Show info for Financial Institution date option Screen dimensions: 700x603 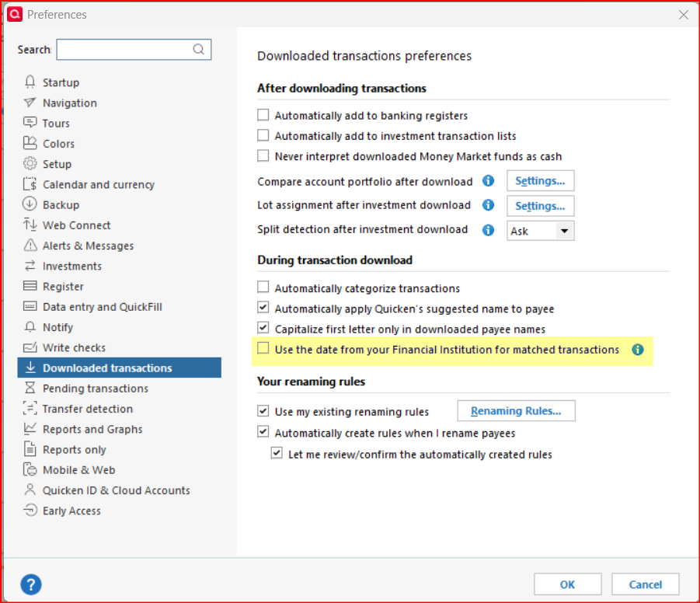(x=638, y=350)
